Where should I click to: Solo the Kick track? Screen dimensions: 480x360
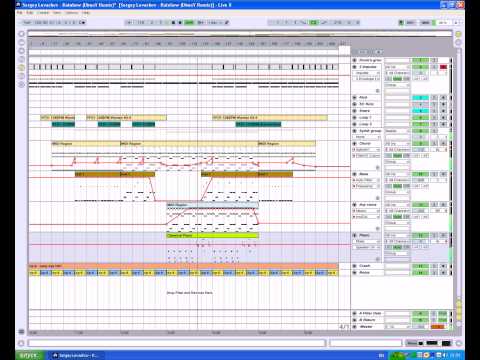coord(434,98)
